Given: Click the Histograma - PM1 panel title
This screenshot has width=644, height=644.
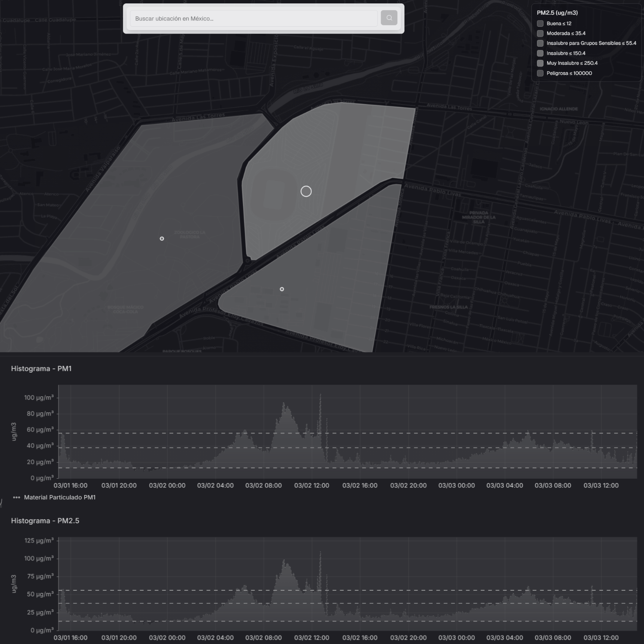Looking at the screenshot, I should [41, 368].
